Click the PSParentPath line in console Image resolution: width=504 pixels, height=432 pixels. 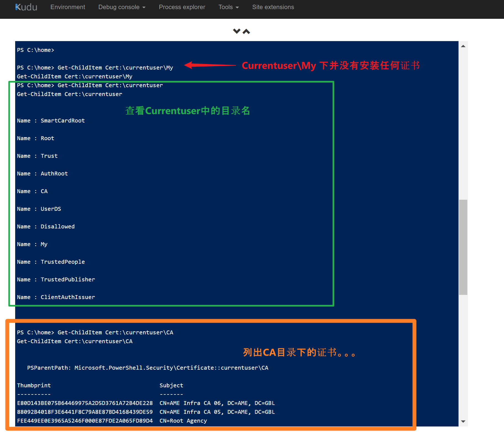pos(148,368)
